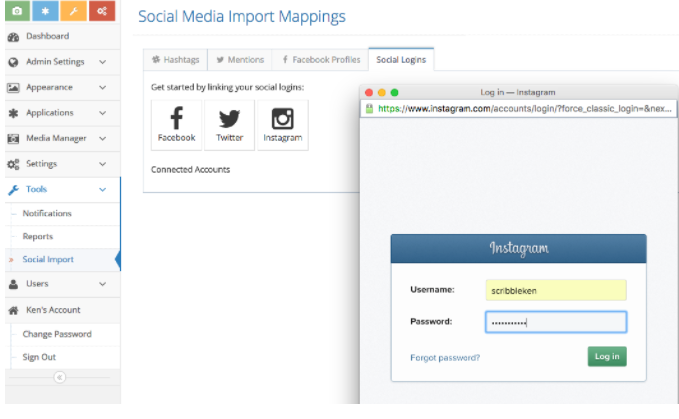Collapse the sidebar with the double-arrow circle

[x=60, y=377]
